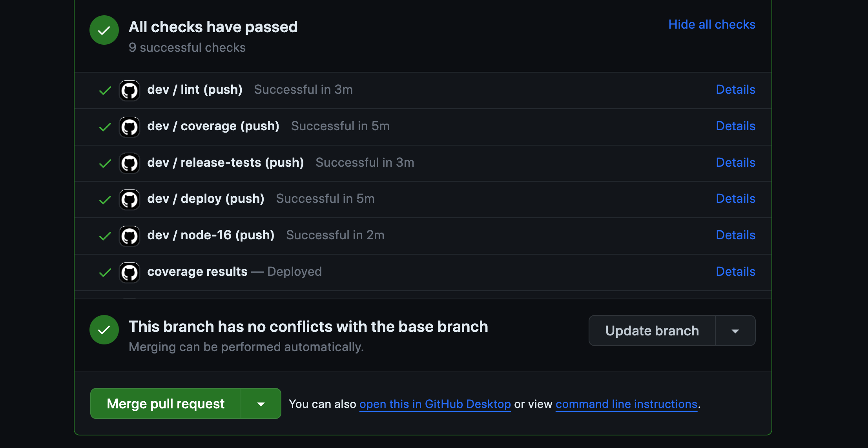Click the green checkmark on the dev / lint row
868x448 pixels.
pos(105,90)
